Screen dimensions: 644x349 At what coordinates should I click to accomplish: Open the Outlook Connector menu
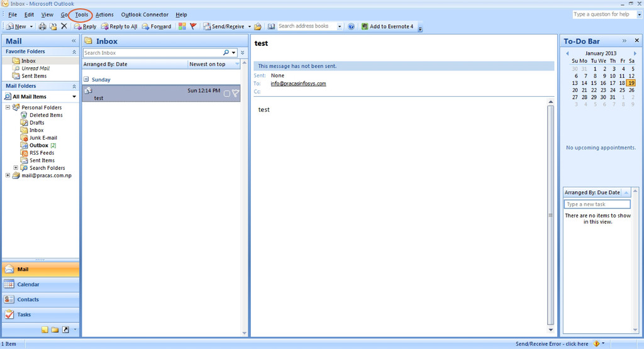coord(145,14)
